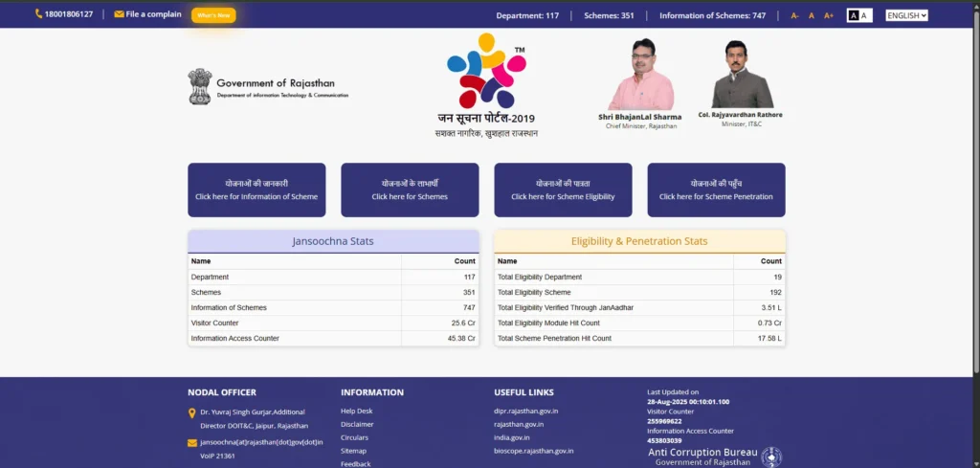The image size is (980, 468).
Task: Open Click here for Information of Scheme
Action: pos(256,189)
